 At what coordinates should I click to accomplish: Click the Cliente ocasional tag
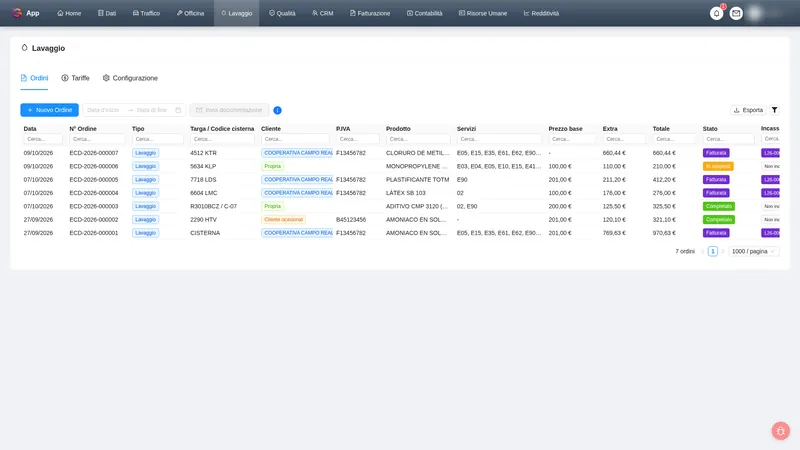coord(283,219)
